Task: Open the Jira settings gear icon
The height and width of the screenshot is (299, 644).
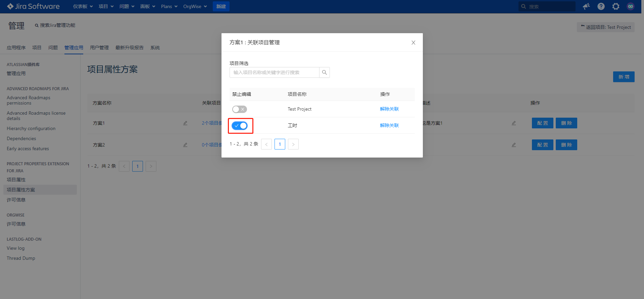Action: point(615,7)
